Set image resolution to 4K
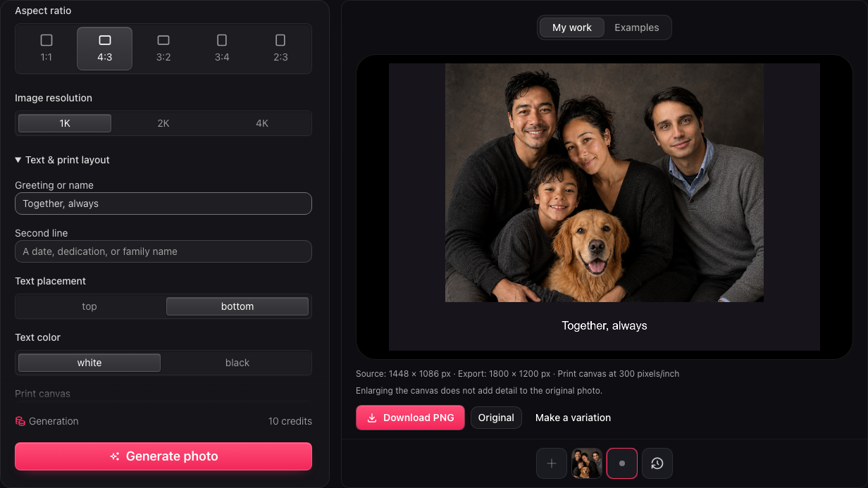 [x=262, y=123]
